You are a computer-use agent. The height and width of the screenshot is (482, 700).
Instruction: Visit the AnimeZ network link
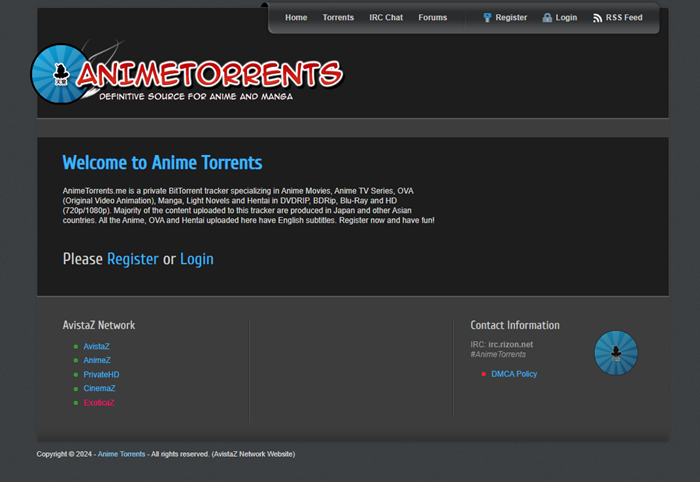tap(97, 360)
